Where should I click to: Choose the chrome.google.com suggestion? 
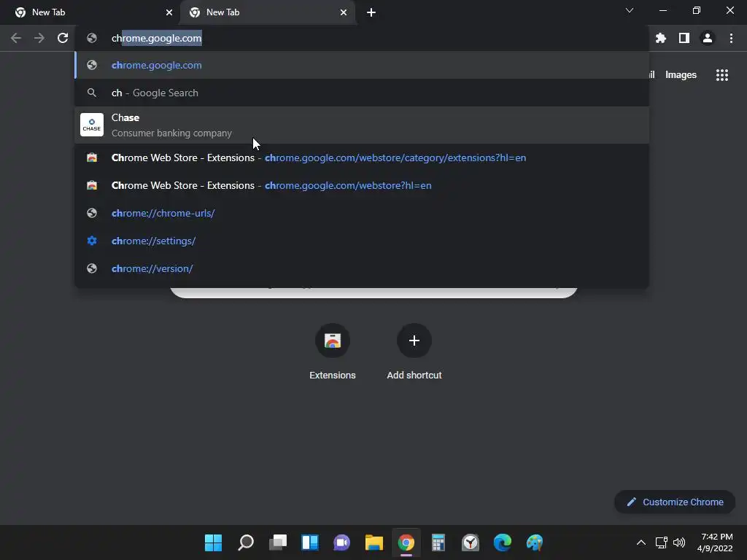pyautogui.click(x=362, y=65)
